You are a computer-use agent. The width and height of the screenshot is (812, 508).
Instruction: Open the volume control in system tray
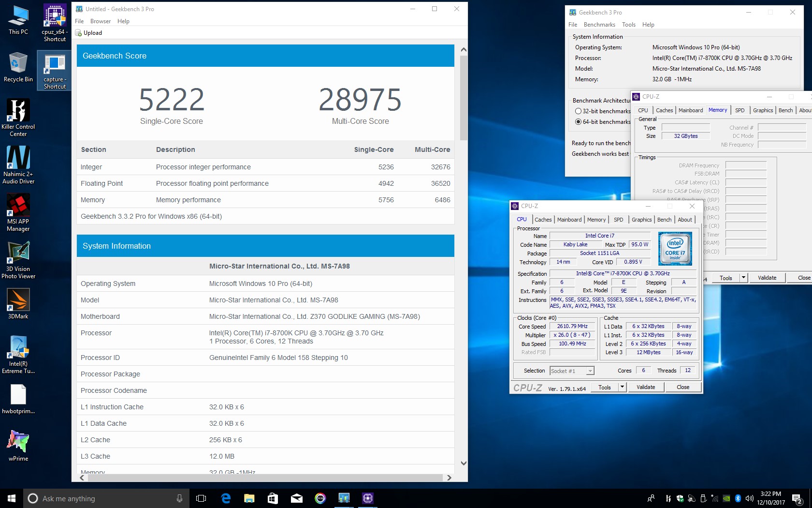tap(750, 499)
